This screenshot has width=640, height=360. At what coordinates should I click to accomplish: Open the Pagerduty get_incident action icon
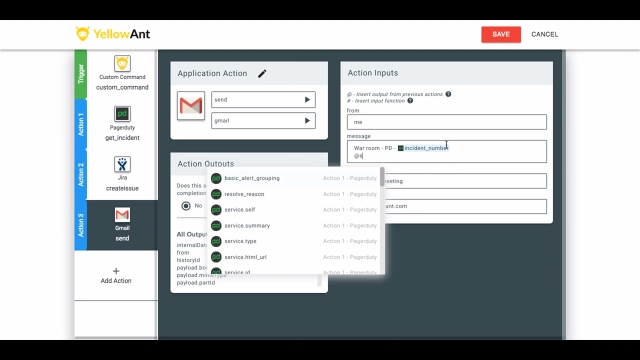coord(122,114)
